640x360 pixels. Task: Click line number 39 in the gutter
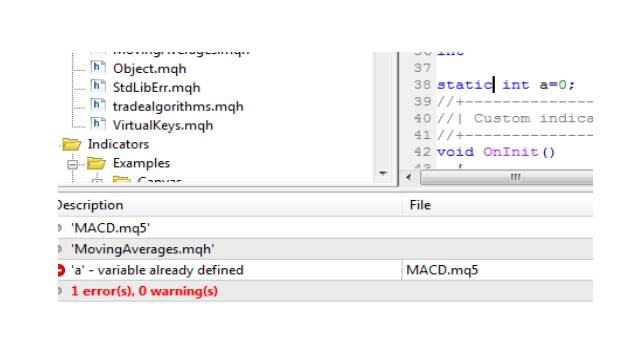point(422,101)
